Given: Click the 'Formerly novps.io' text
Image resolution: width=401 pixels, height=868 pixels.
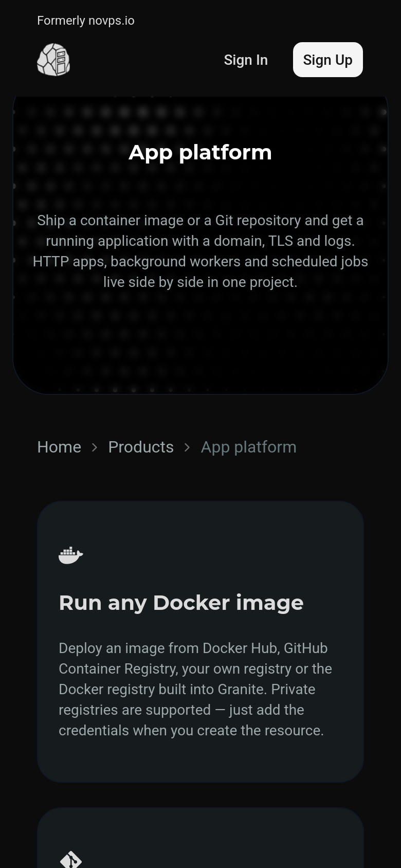Looking at the screenshot, I should (x=86, y=21).
